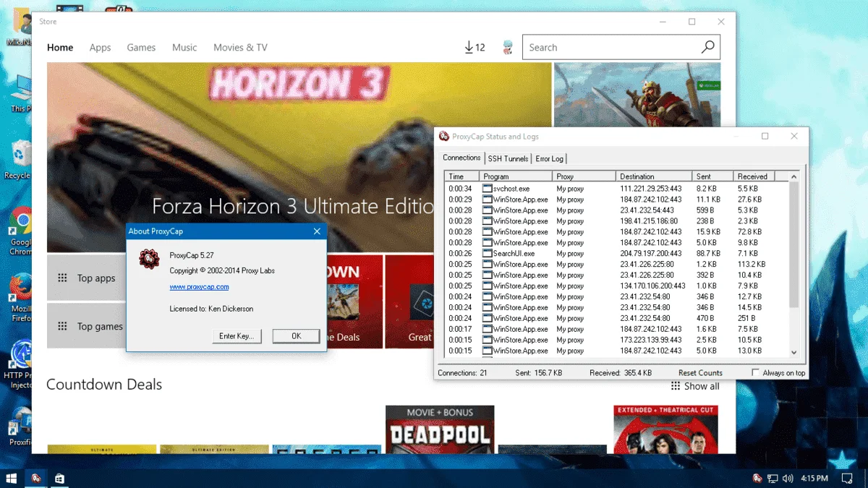Open the Deadpool Movie + Bonus thumbnail
The width and height of the screenshot is (868, 488).
[x=440, y=429]
